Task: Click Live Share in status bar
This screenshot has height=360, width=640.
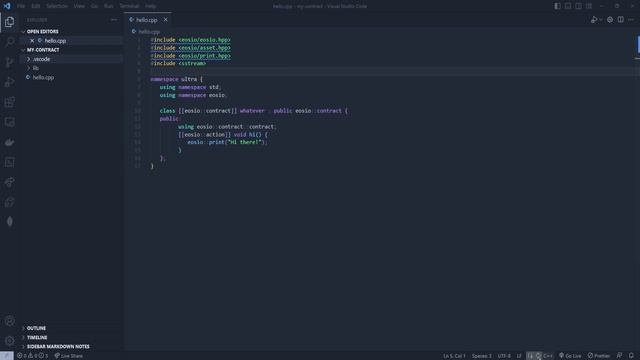Action: [x=69, y=356]
